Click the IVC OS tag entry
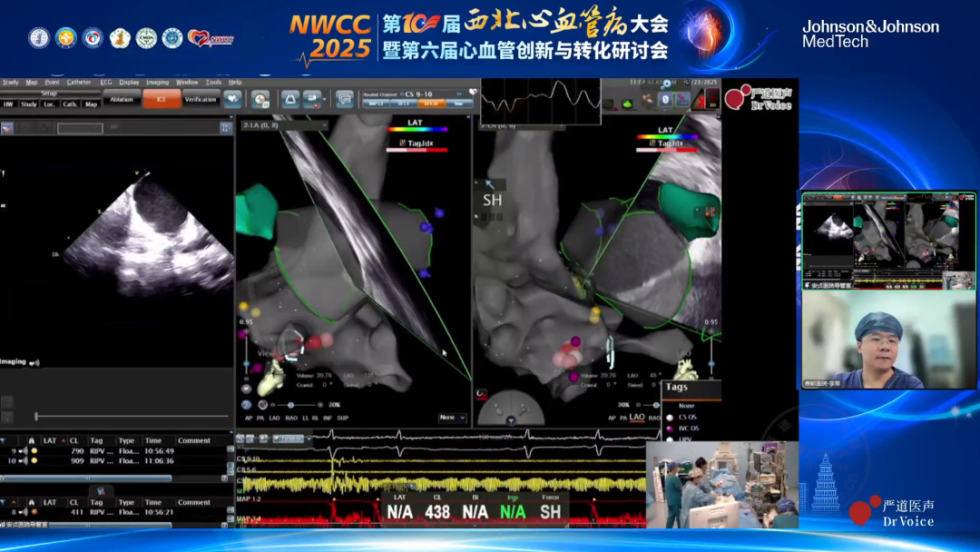The height and width of the screenshot is (552, 980). click(x=689, y=429)
